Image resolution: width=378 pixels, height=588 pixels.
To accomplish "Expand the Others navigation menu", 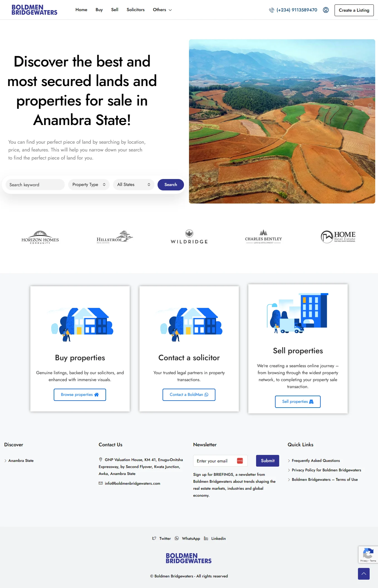I will point(162,10).
